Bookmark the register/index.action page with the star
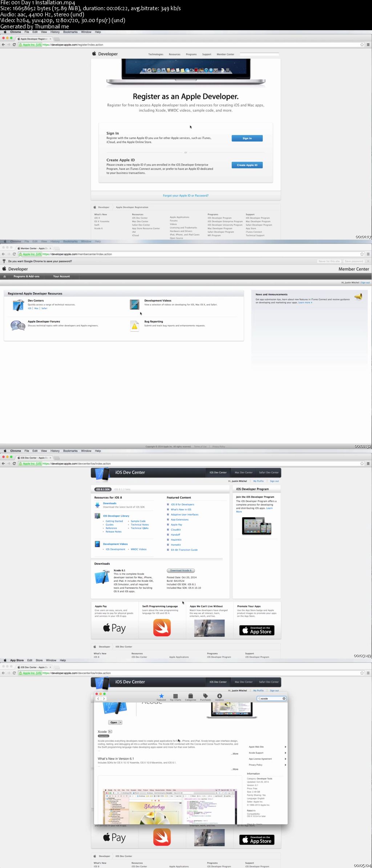The image size is (372, 868). click(x=362, y=45)
